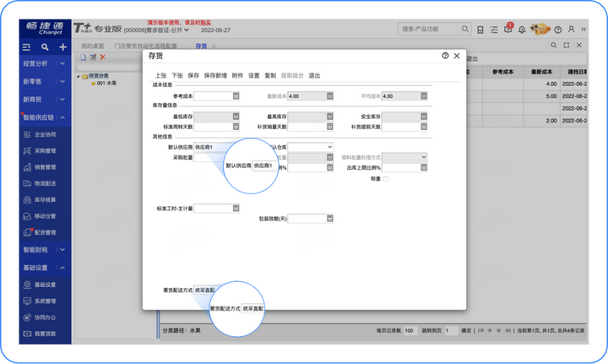Click the 每页记录数 input showing 100
This screenshot has width=608, height=364.
410,331
